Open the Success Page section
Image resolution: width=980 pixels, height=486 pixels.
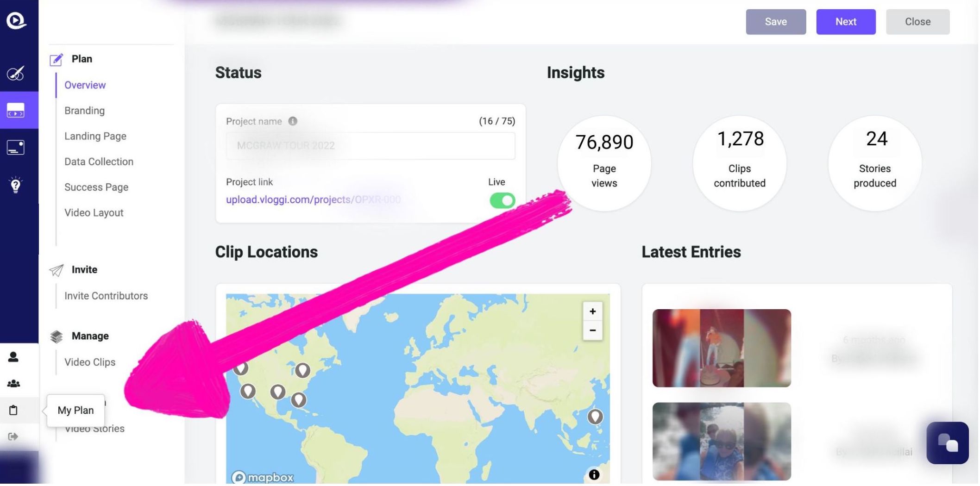[x=97, y=187]
